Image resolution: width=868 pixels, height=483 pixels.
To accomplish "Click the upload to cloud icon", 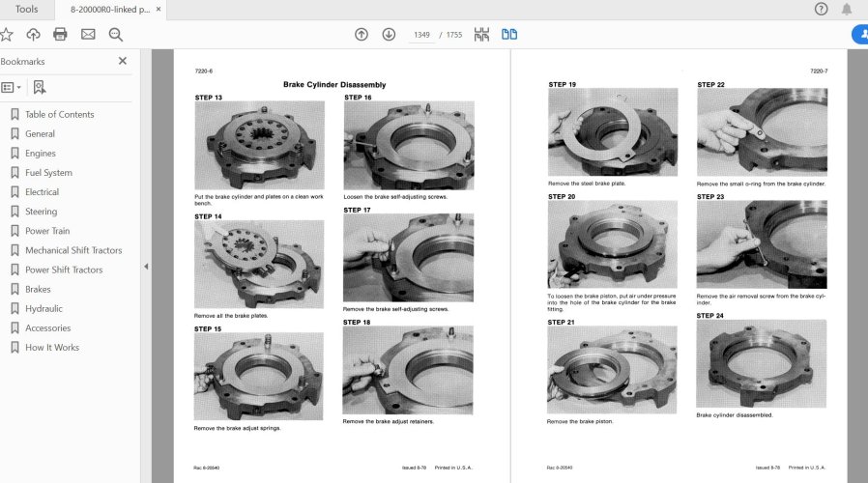I will [x=33, y=35].
